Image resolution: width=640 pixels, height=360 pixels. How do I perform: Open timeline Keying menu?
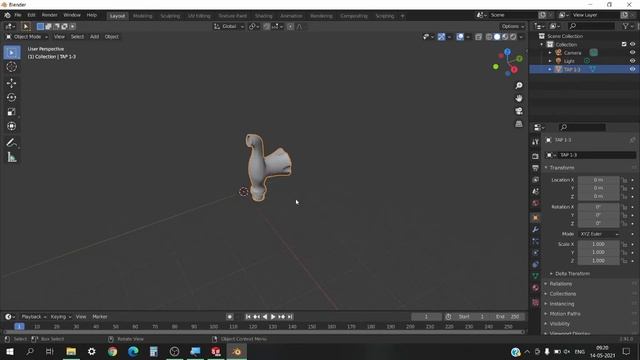point(60,317)
